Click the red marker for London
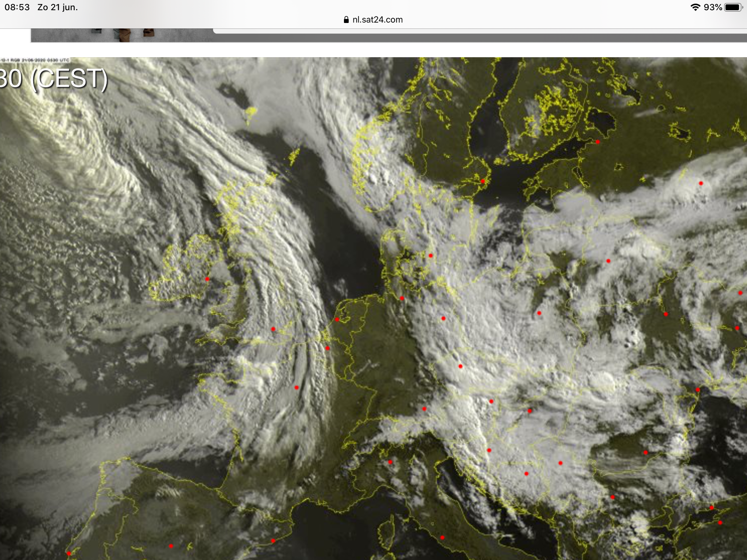The image size is (747, 560). (273, 329)
